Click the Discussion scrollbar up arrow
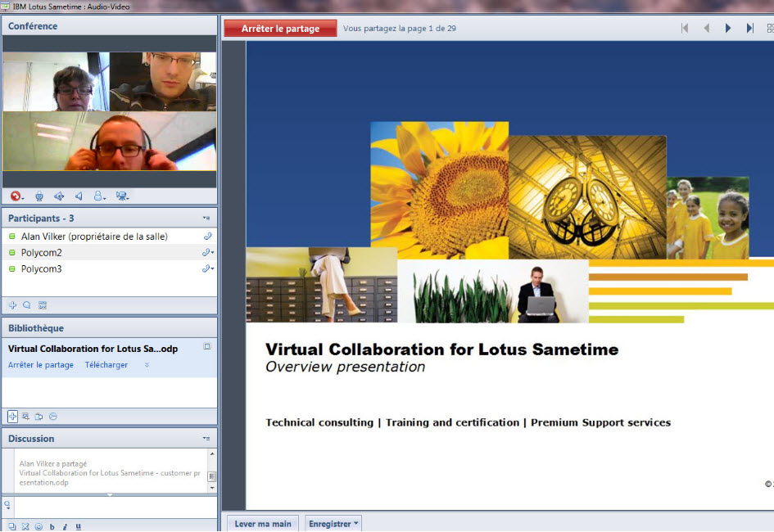The image size is (774, 532). [x=212, y=453]
